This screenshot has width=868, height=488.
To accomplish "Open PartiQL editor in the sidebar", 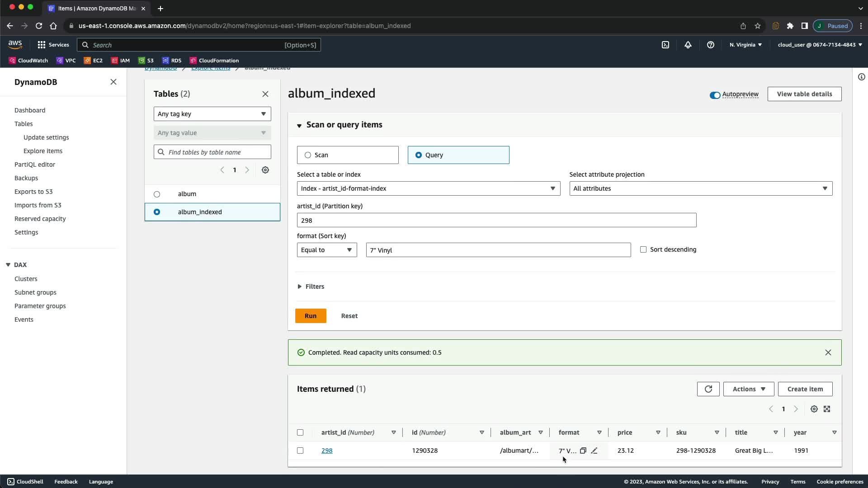I will pos(34,164).
